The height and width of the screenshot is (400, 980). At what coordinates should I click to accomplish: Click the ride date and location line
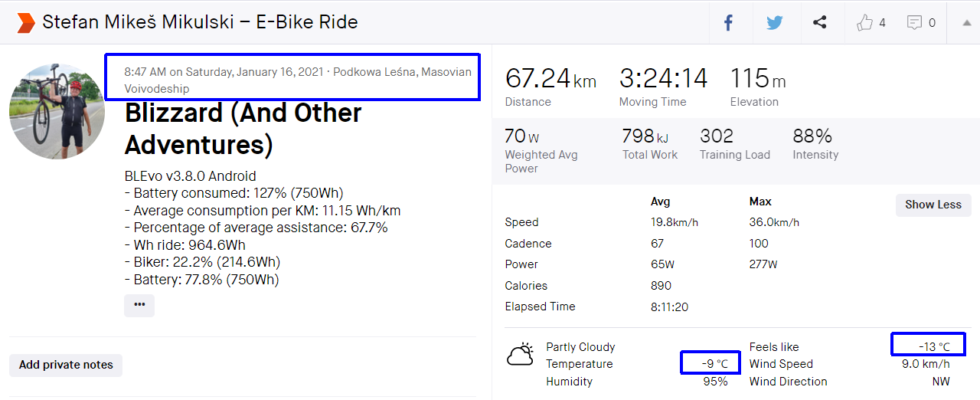298,80
